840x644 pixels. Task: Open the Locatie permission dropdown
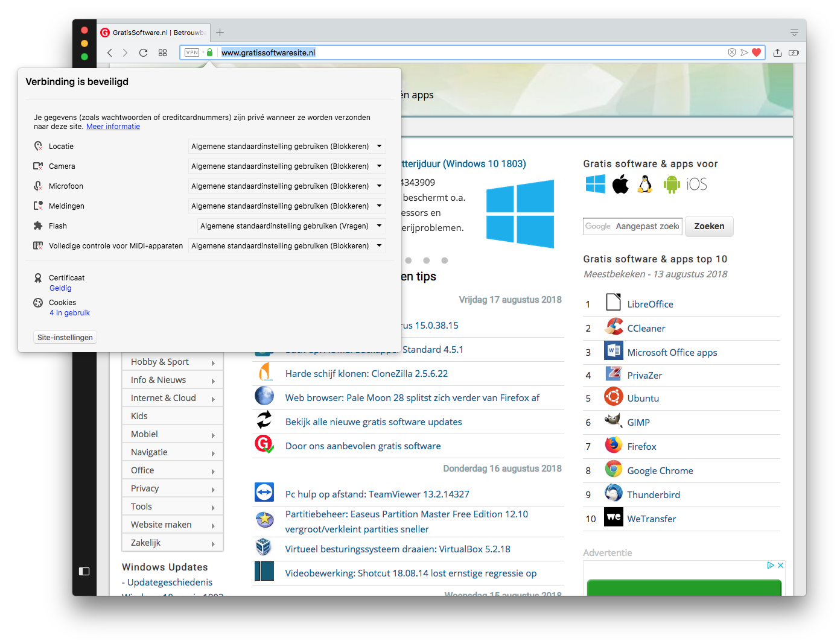coord(287,147)
